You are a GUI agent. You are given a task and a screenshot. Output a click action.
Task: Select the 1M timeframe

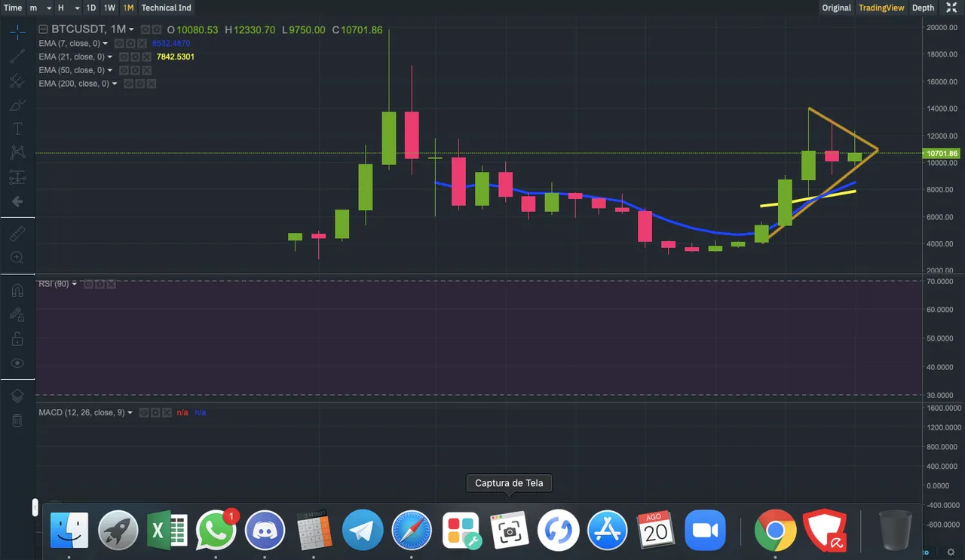coord(128,8)
